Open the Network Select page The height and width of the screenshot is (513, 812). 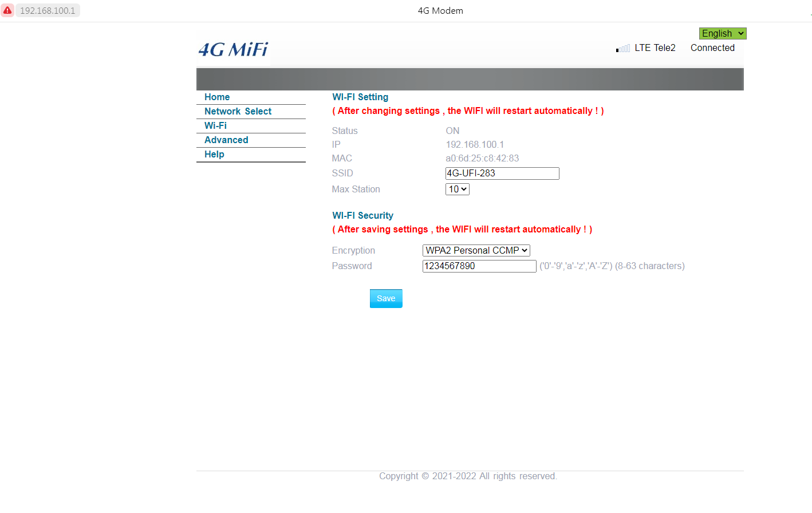point(238,112)
